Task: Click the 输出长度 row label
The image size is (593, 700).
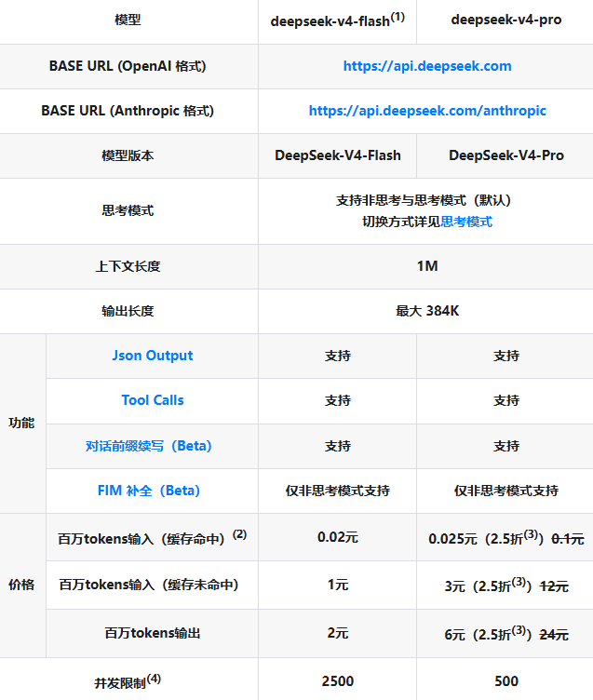Action: (x=128, y=311)
